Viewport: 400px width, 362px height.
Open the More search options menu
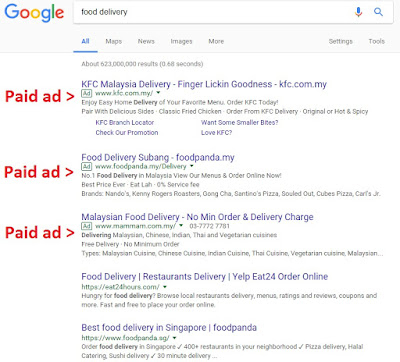point(216,41)
